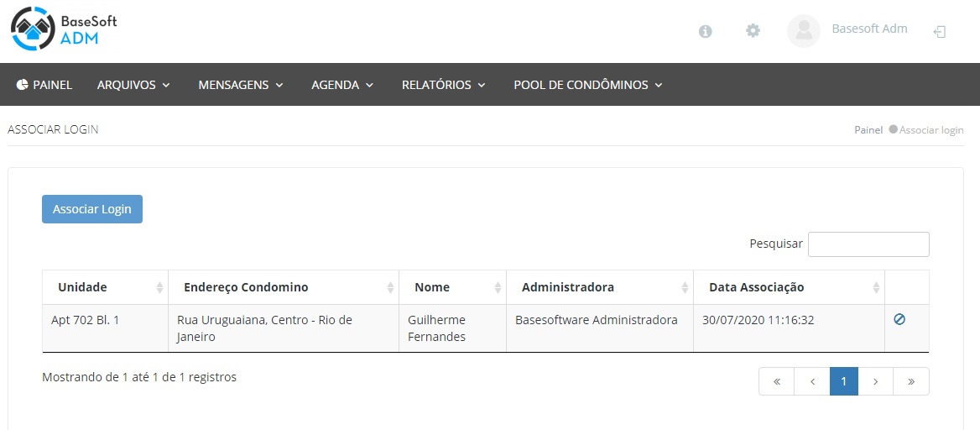Expand the Arquivos dropdown menu
This screenshot has width=980, height=430.
click(x=133, y=85)
